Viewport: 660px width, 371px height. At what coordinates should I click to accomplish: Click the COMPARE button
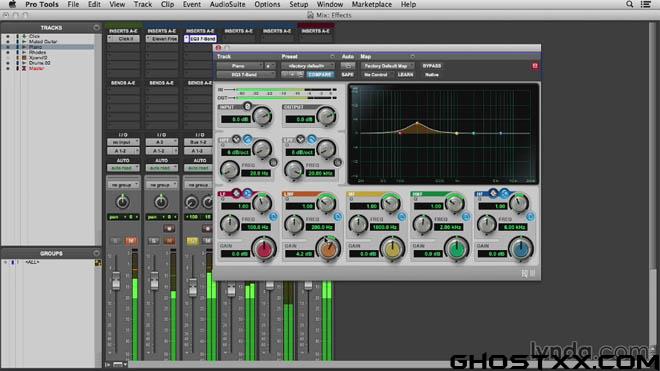coord(319,75)
